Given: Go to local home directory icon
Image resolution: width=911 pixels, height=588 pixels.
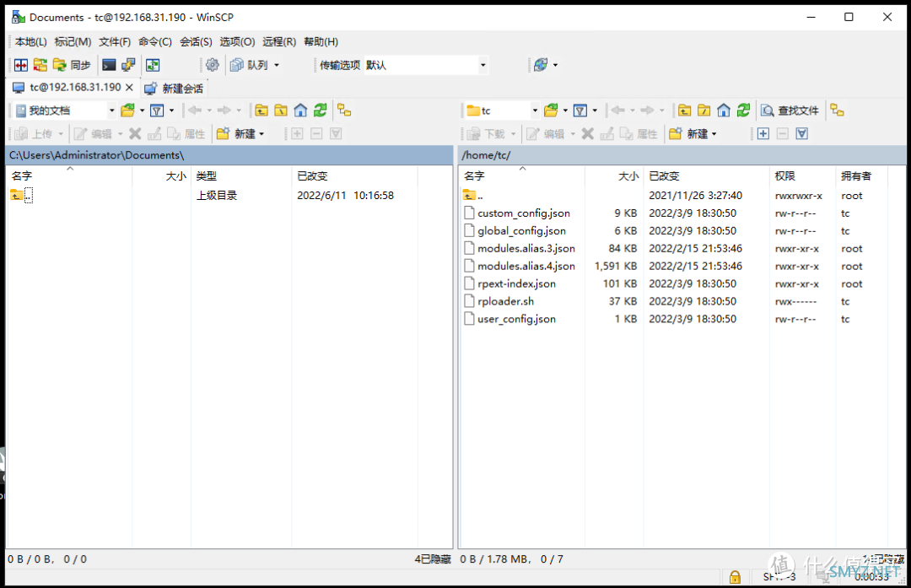Looking at the screenshot, I should pyautogui.click(x=300, y=111).
